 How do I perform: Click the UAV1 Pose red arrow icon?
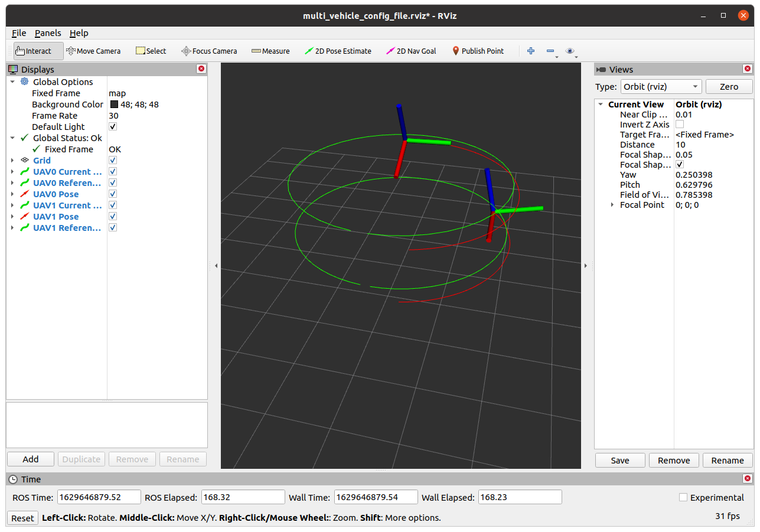tap(25, 216)
